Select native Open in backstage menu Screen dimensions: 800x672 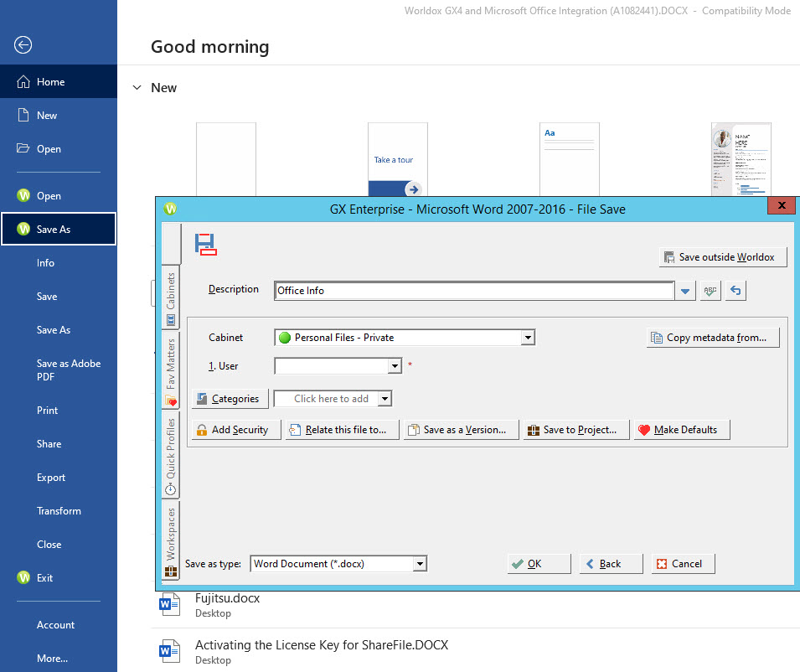(59, 149)
